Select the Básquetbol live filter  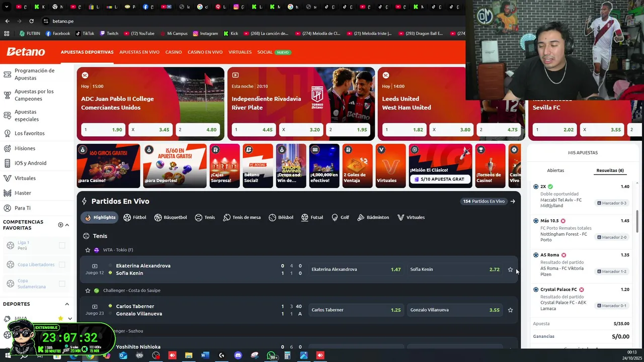pyautogui.click(x=171, y=217)
